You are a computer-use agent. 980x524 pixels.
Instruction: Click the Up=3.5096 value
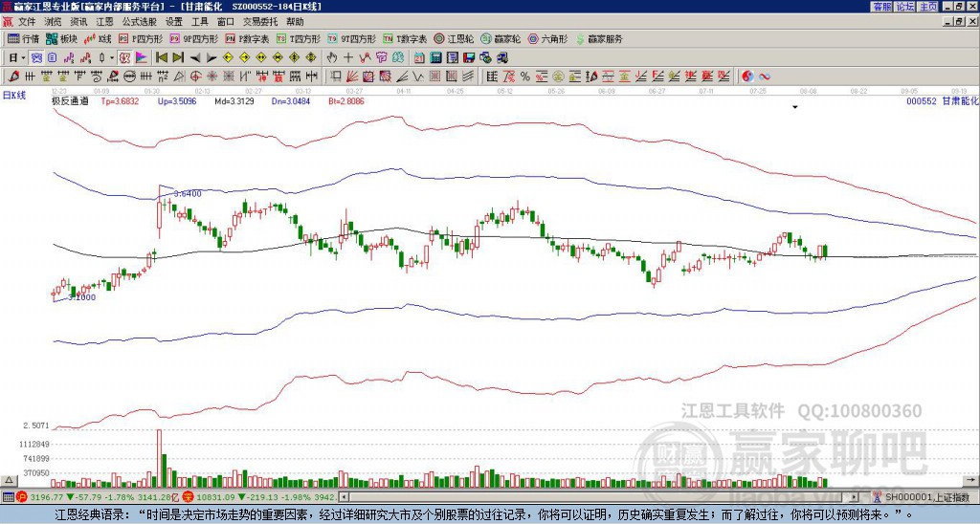[x=177, y=100]
